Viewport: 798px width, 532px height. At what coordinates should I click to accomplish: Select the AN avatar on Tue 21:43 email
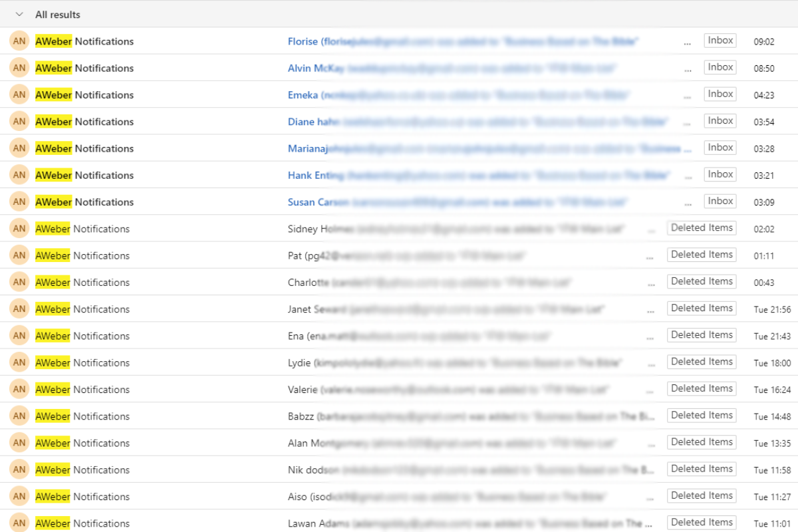19,336
